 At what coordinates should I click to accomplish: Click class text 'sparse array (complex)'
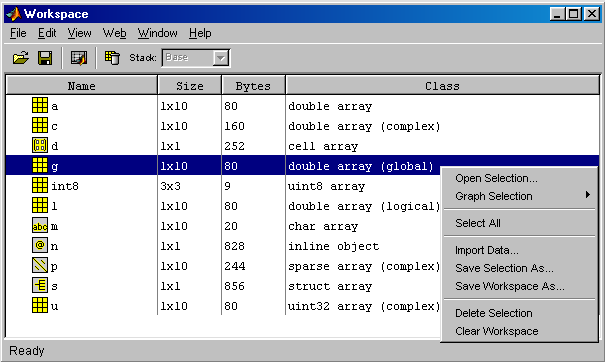364,266
